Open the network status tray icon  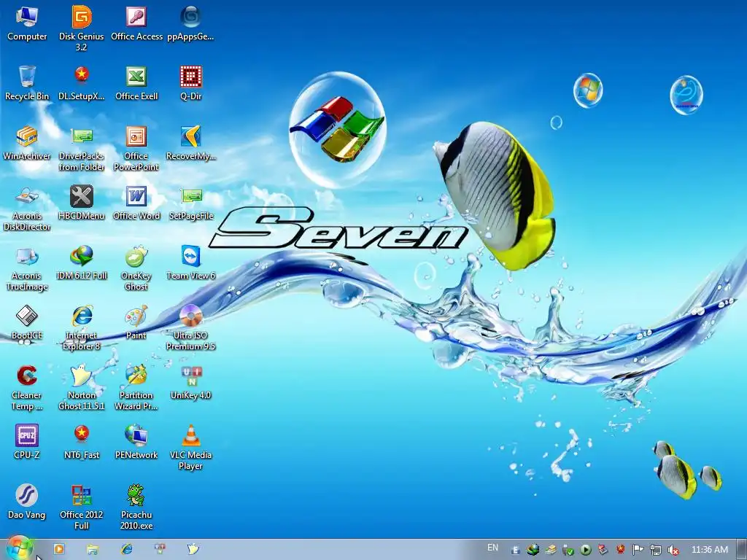click(656, 551)
